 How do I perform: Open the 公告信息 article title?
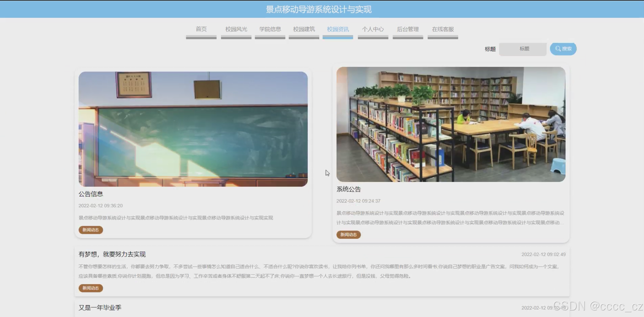91,194
